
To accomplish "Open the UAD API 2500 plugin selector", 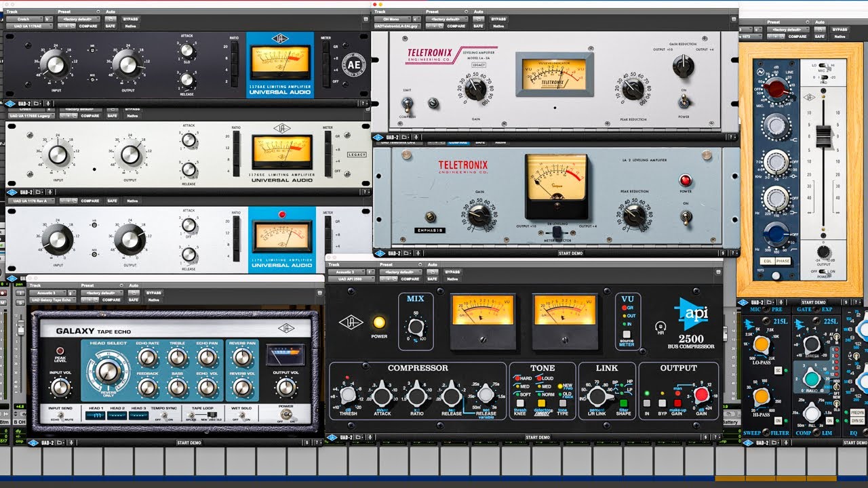I will 351,279.
